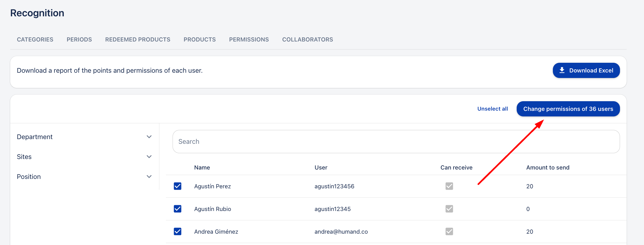The image size is (644, 245).
Task: Click the download icon in Download Excel button
Action: pos(562,70)
